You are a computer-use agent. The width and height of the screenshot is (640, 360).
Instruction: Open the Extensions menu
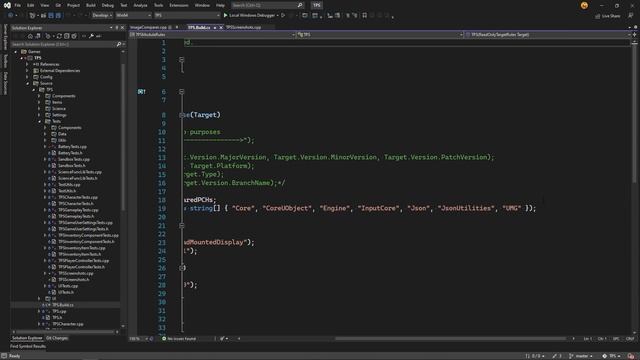point(179,5)
